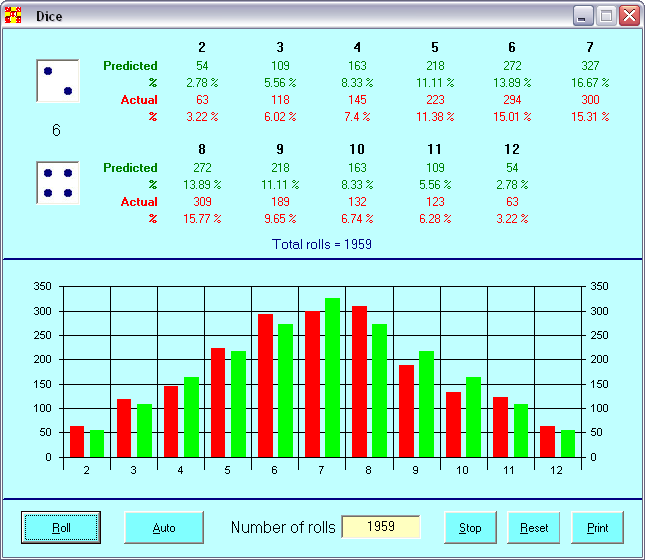645x560 pixels.
Task: Click the bottom die showing four dots
Action: coord(58,183)
